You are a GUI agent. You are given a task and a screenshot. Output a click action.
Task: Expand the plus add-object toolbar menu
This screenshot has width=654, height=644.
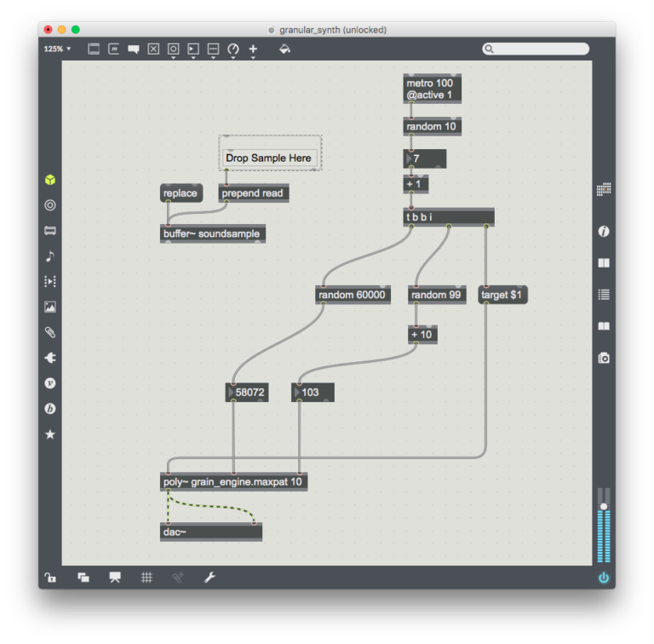(253, 49)
